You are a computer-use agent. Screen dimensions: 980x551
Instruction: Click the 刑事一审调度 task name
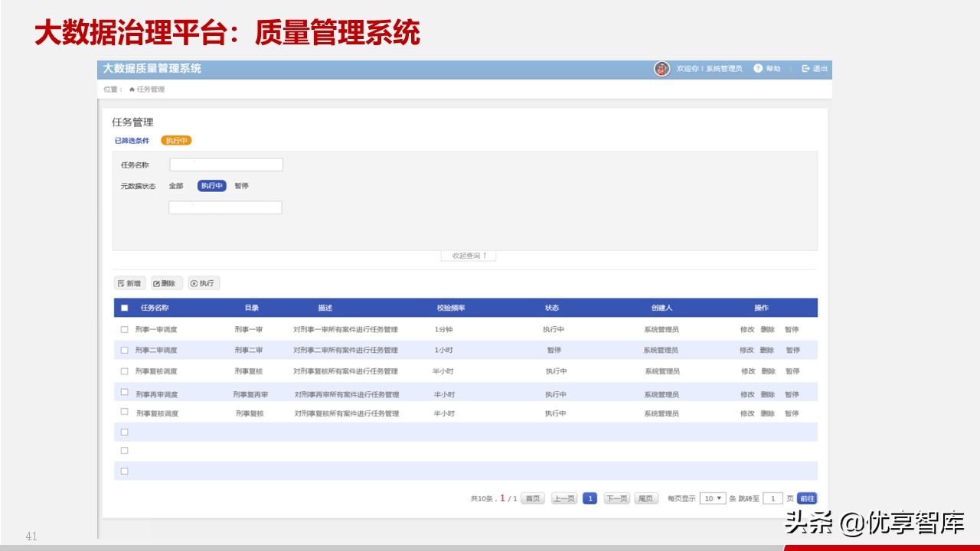click(156, 330)
